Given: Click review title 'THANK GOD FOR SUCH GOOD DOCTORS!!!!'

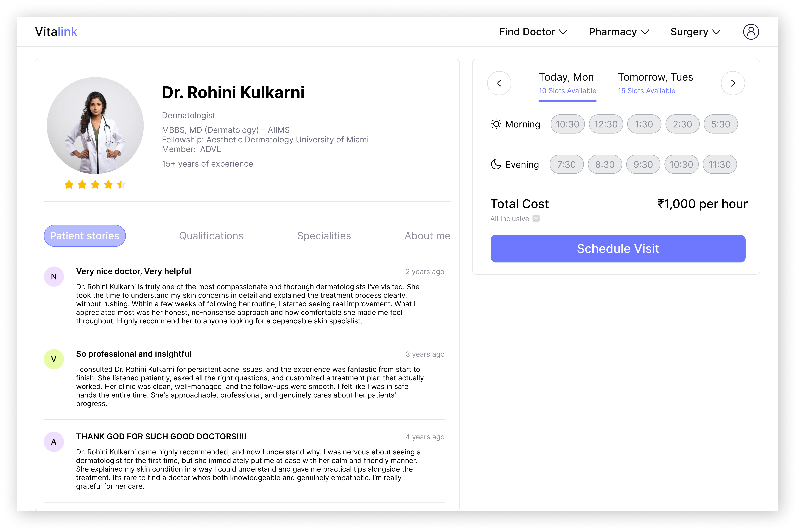Looking at the screenshot, I should pyautogui.click(x=161, y=437).
